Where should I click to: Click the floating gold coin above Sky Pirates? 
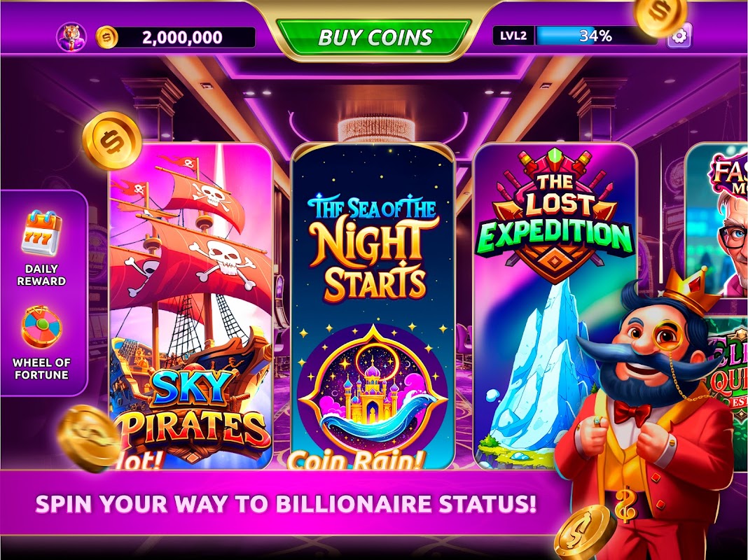[x=112, y=141]
